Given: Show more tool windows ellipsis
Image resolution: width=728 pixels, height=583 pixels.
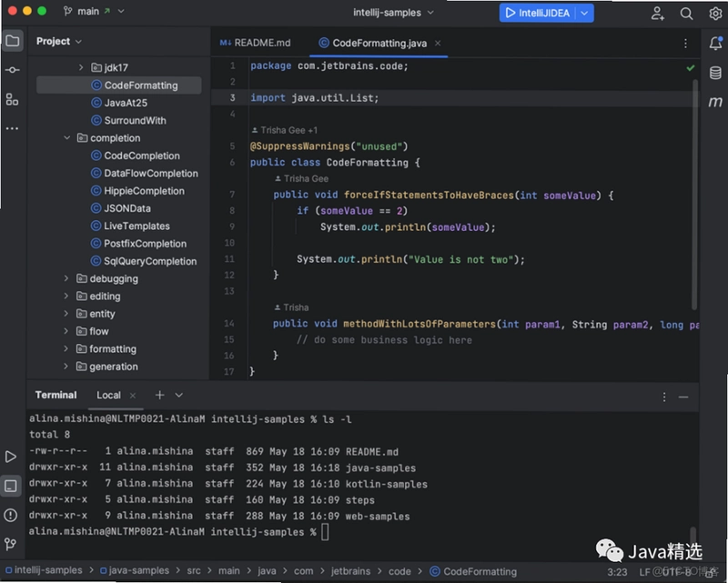Looking at the screenshot, I should tap(13, 128).
